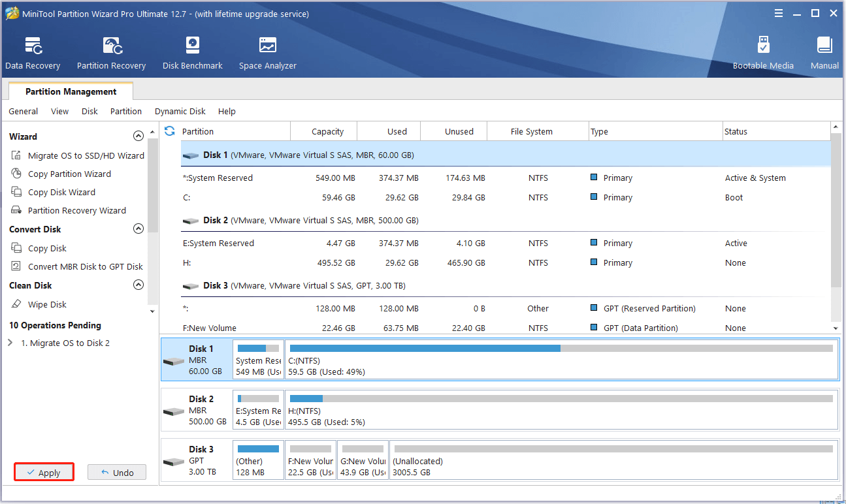Sort by Used column header

pyautogui.click(x=389, y=131)
